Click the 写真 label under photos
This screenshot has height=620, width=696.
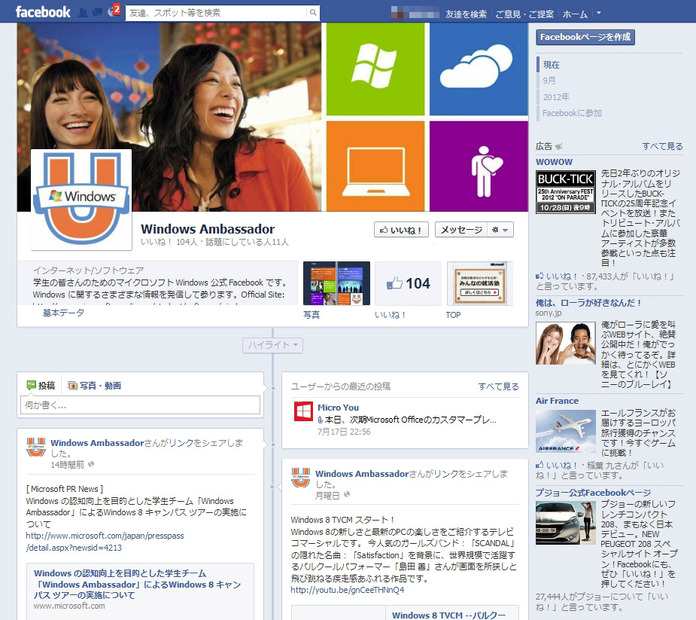pyautogui.click(x=311, y=315)
